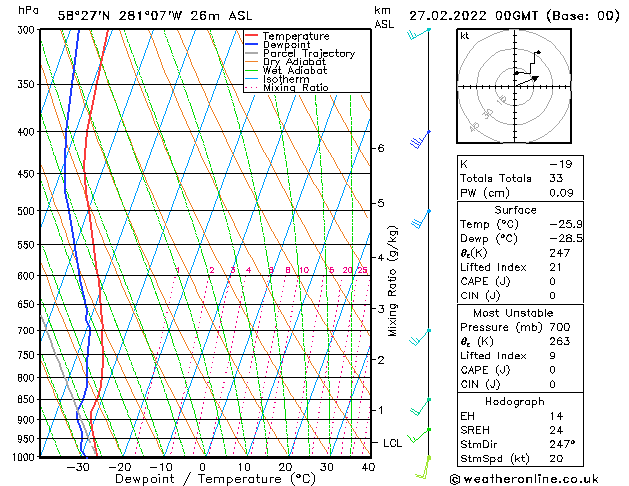Click the Hodograph section heading
Viewport: 629px width, 486px height.
[x=515, y=402]
